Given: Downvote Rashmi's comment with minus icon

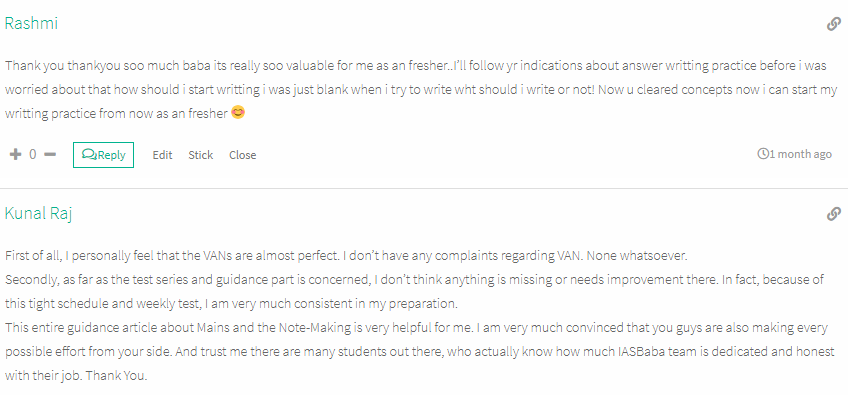Looking at the screenshot, I should pos(50,155).
